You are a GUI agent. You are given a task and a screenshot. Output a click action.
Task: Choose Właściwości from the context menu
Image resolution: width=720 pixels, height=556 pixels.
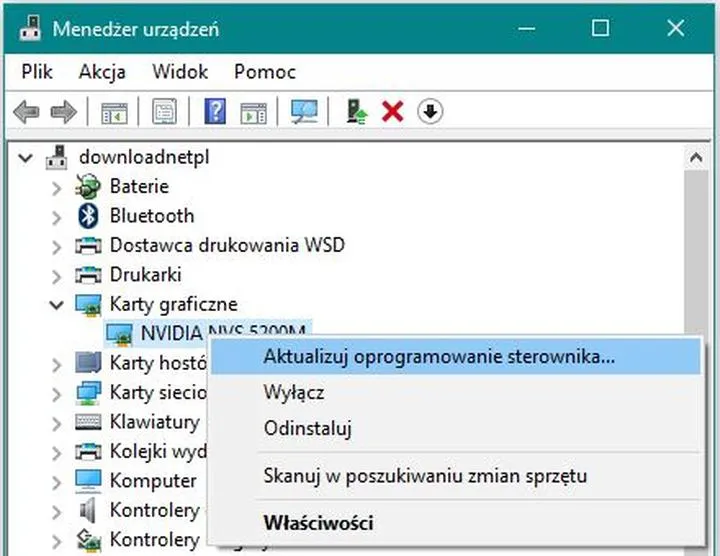click(456, 523)
